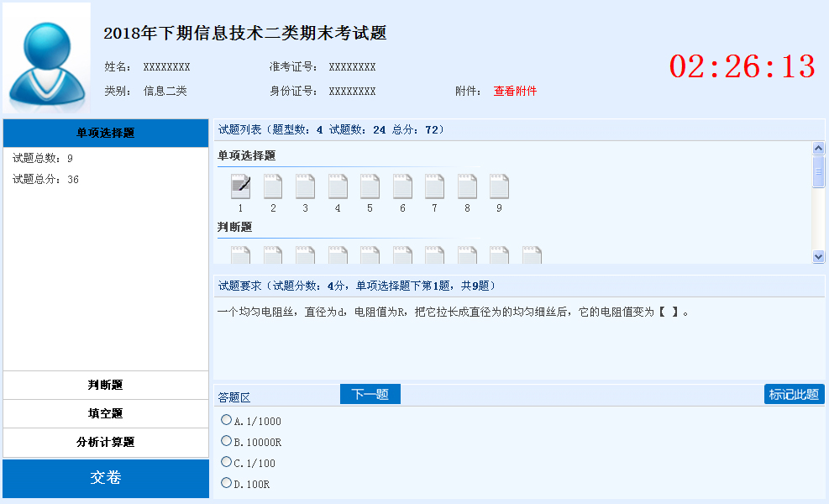Switch to 判断题 section in sidebar
This screenshot has height=504, width=829.
pyautogui.click(x=106, y=385)
